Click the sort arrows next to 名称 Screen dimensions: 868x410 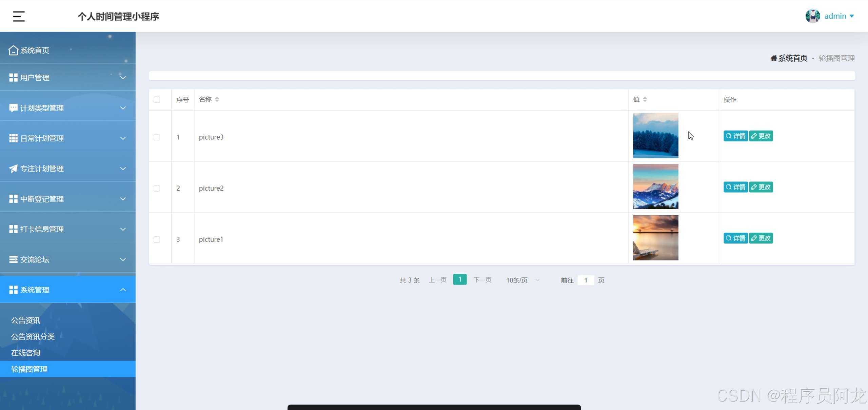pos(217,99)
